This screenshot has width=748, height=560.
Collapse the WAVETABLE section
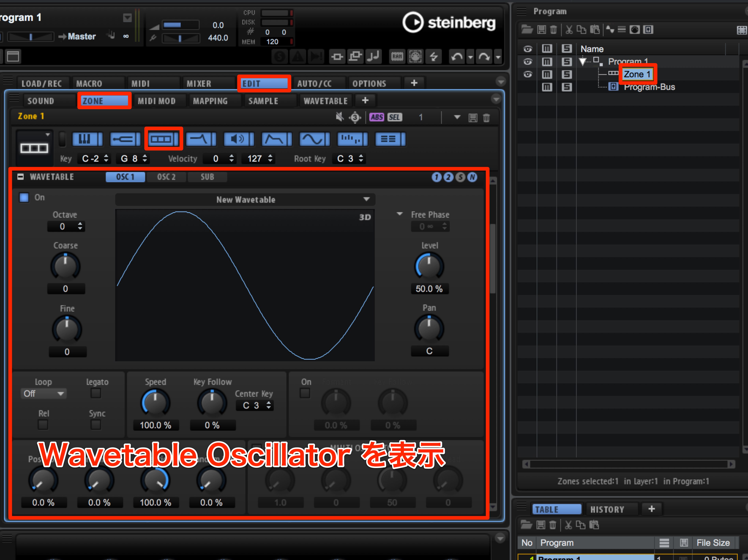click(x=21, y=177)
